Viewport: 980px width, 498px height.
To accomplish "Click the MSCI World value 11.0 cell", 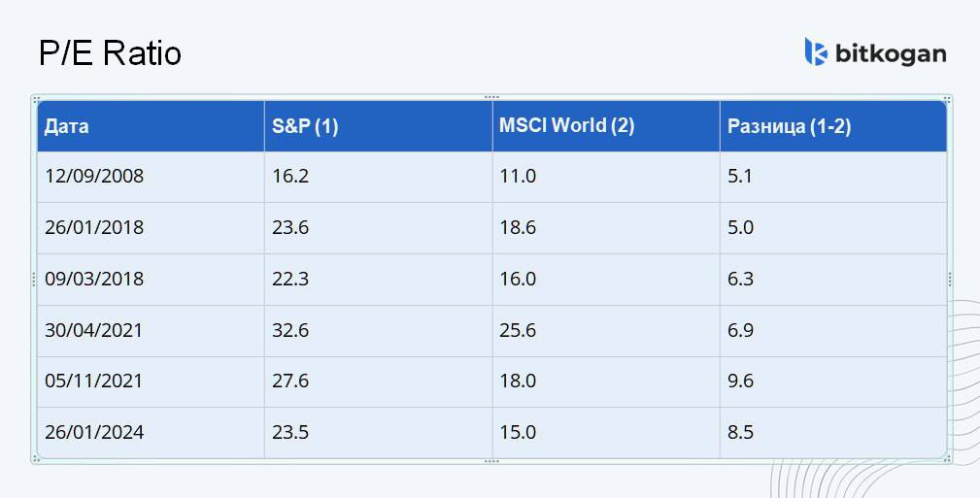I will (x=518, y=177).
